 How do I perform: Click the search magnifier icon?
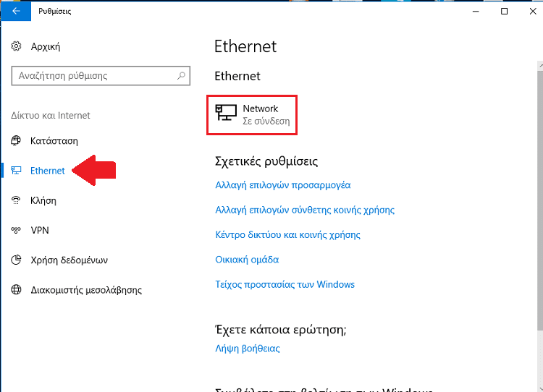(x=181, y=75)
